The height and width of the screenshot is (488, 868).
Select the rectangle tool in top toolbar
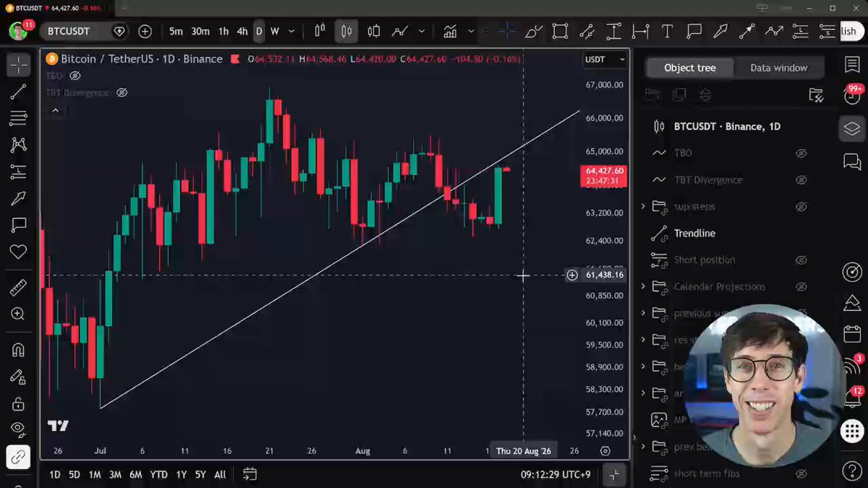tap(560, 31)
